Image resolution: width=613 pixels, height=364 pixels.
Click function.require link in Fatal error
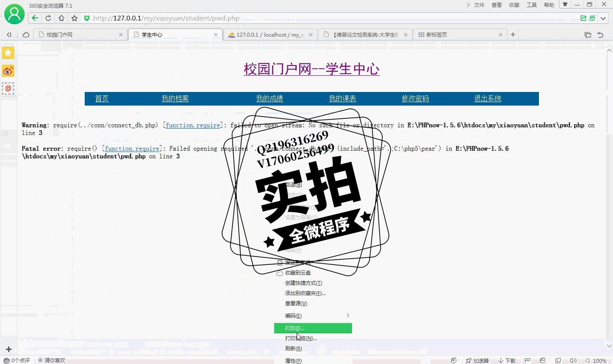132,149
